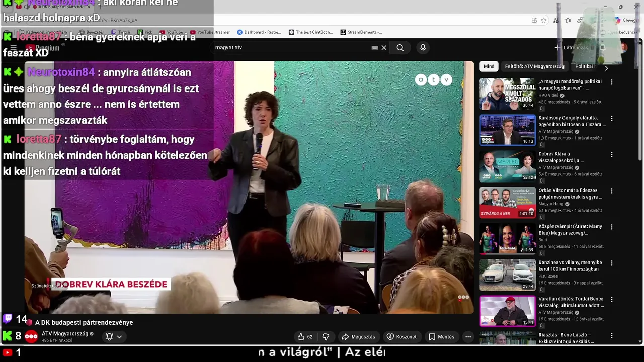644x362 pixels.
Task: Click the Köszönet thanks button
Action: coord(401,337)
